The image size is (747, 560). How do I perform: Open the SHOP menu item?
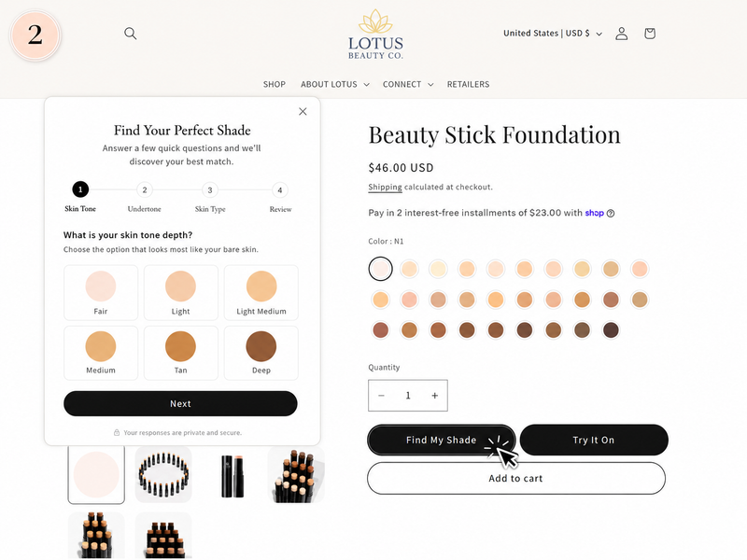click(275, 84)
